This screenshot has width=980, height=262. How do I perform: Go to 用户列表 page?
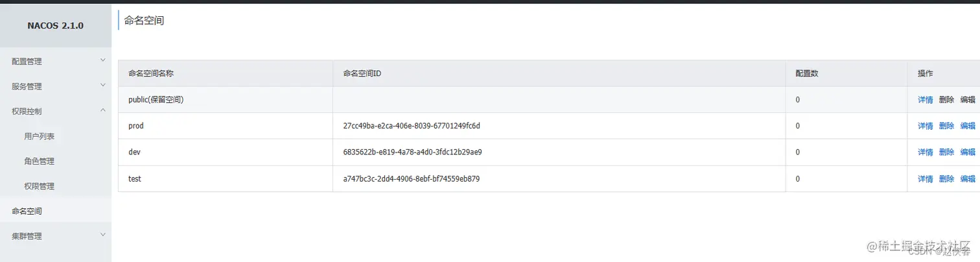(40, 137)
